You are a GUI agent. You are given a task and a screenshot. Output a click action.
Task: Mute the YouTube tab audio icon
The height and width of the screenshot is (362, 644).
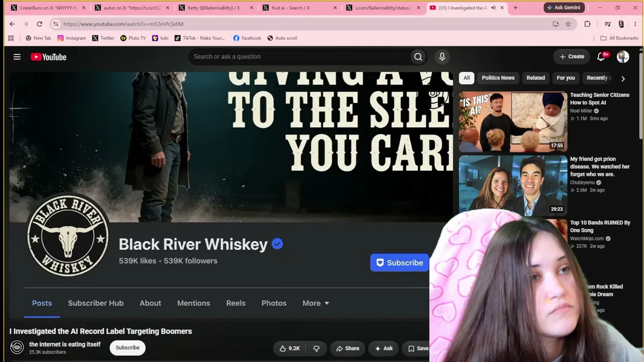(x=493, y=8)
